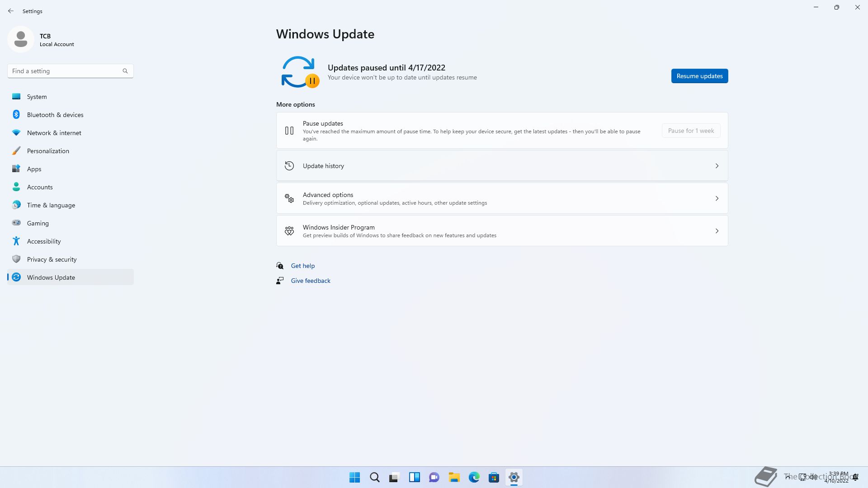868x488 pixels.
Task: Click the back arrow in Settings
Action: tap(11, 11)
